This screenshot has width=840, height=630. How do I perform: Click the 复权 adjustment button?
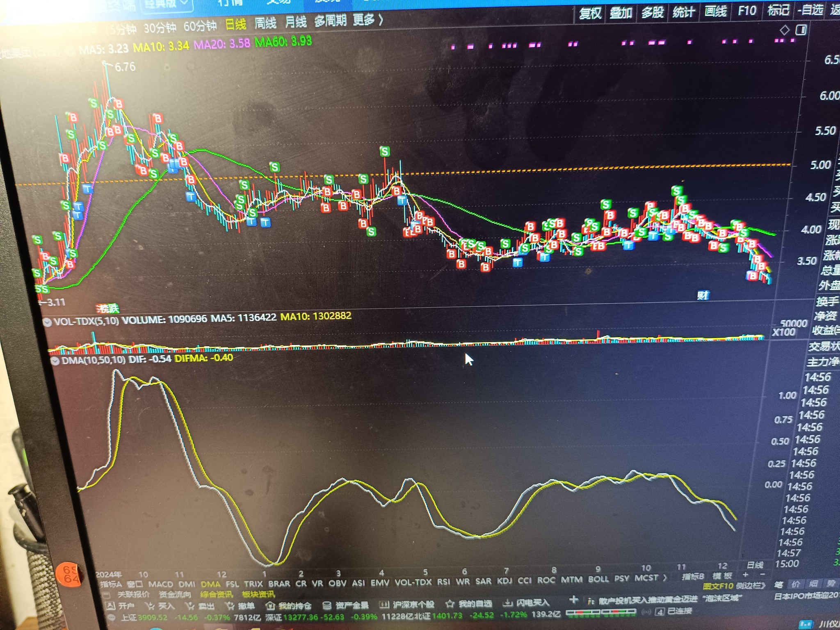point(590,14)
